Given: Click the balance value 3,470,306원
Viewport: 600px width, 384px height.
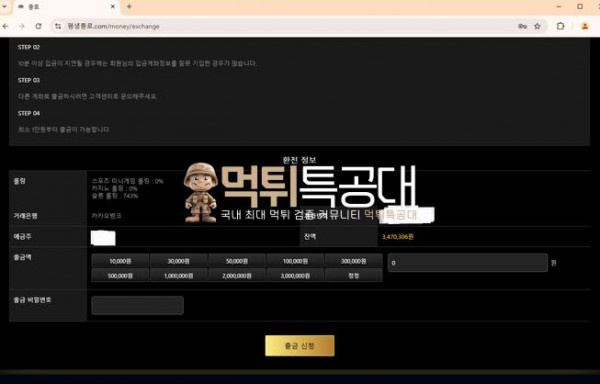Looking at the screenshot, I should click(398, 237).
